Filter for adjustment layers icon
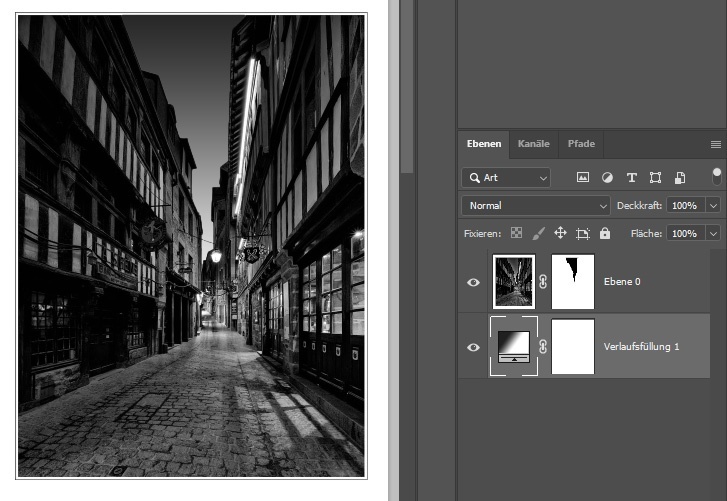The width and height of the screenshot is (727, 501). tap(607, 178)
